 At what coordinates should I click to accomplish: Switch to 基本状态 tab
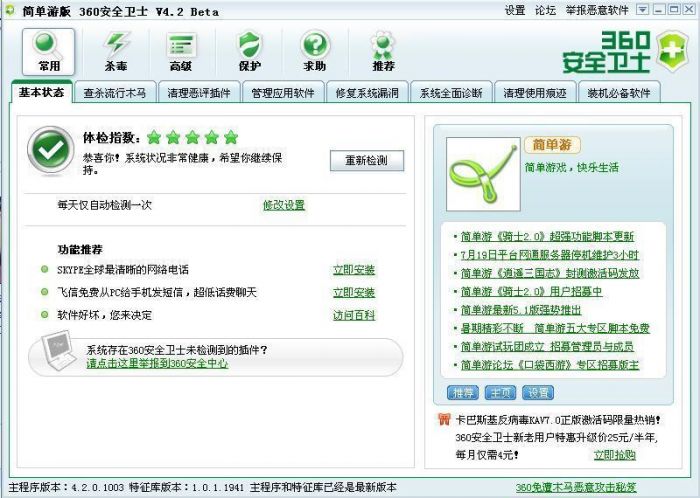point(42,92)
